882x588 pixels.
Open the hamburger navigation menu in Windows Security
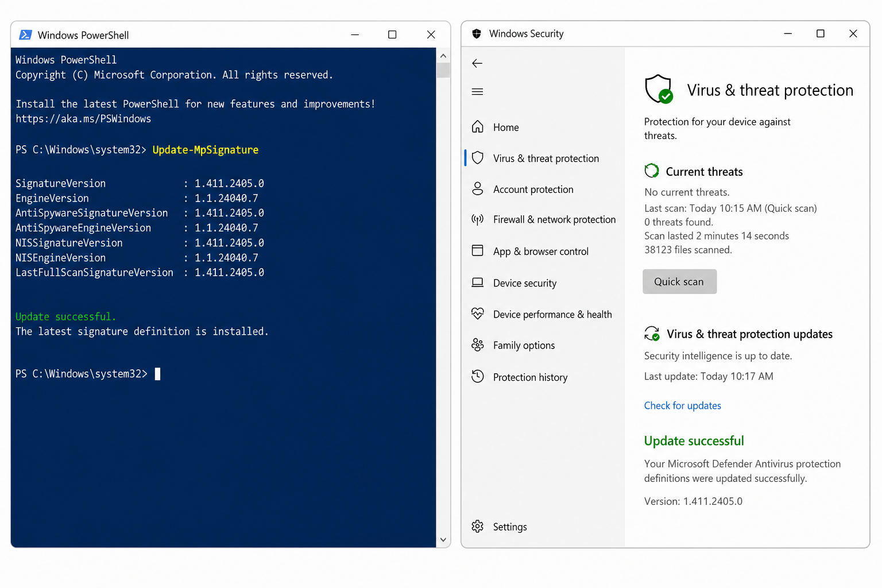[x=477, y=92]
